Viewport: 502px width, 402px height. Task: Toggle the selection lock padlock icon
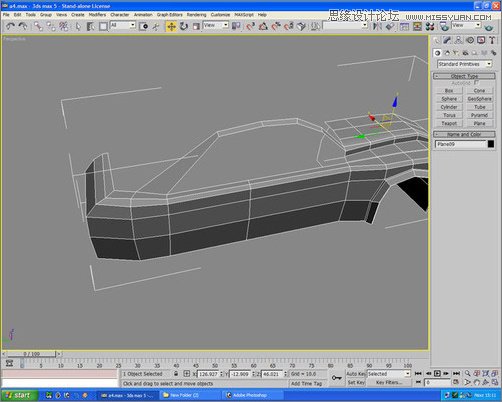176,374
